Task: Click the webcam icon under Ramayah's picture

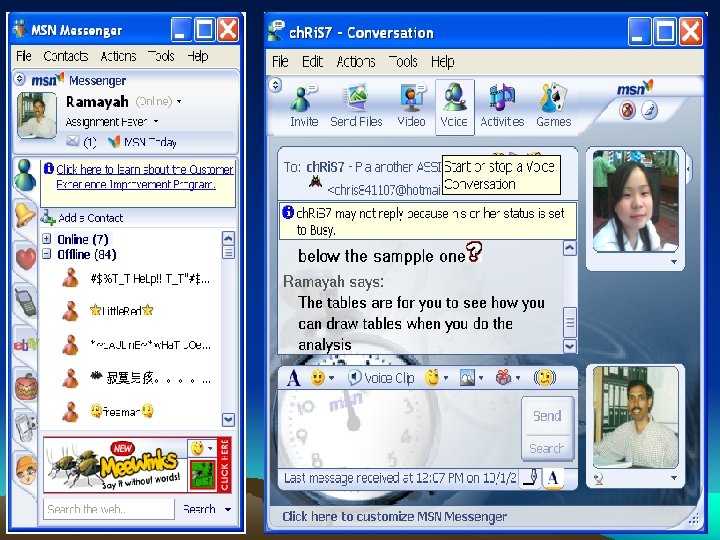Action: tap(598, 478)
